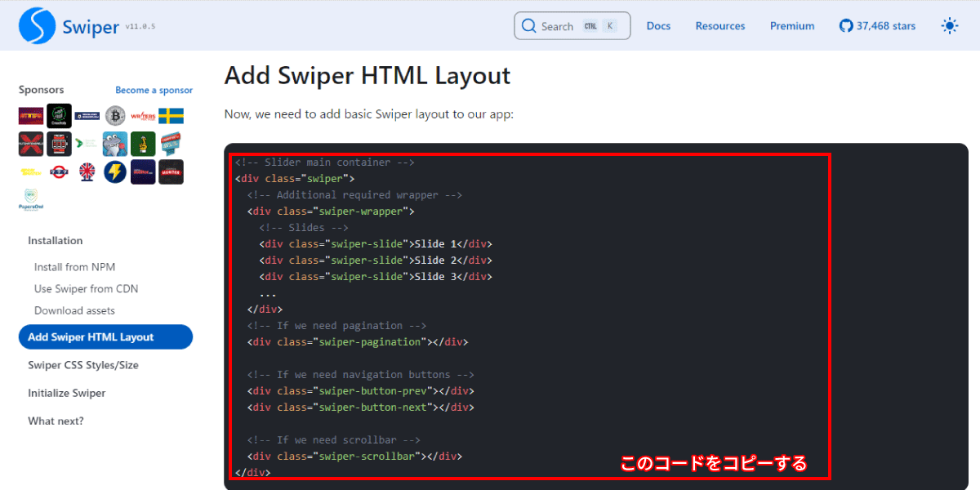The width and height of the screenshot is (980, 490).
Task: Click the Add Swiper HTML Layout heading
Action: coord(367,75)
